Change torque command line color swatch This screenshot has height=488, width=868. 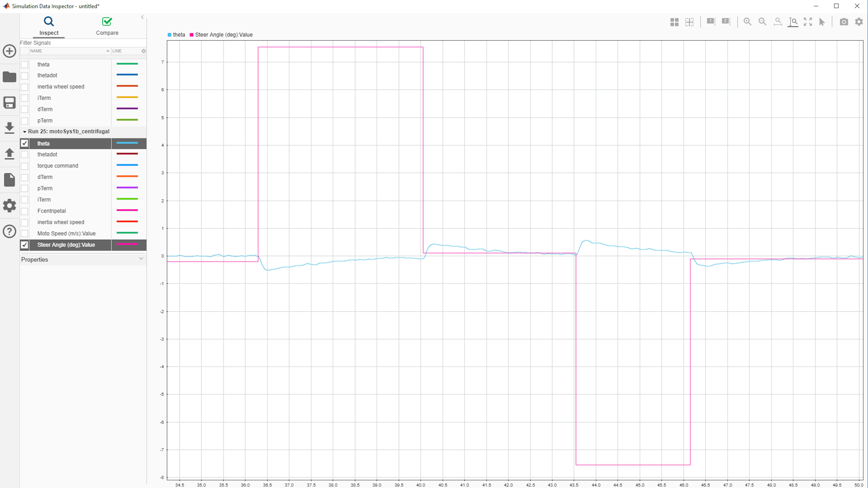[x=127, y=165]
